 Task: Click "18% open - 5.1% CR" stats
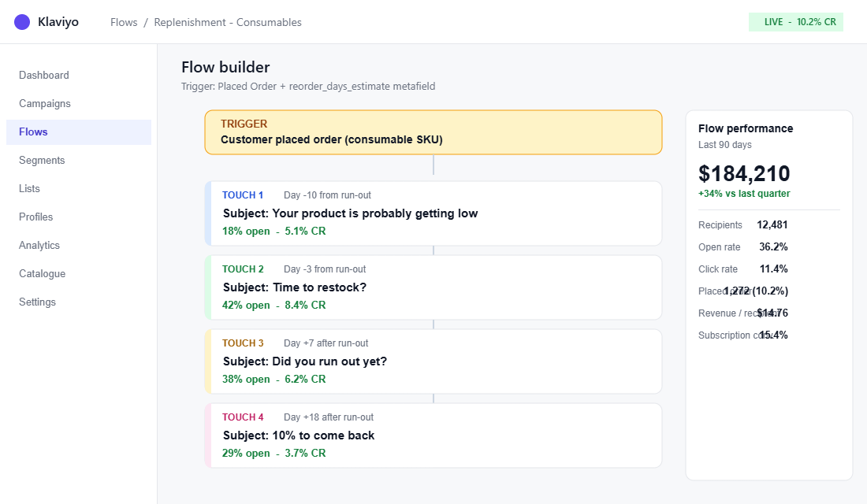(x=273, y=231)
